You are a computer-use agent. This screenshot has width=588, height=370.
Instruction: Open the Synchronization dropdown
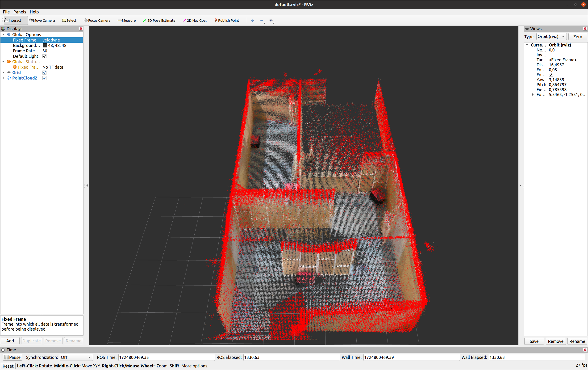coord(76,357)
